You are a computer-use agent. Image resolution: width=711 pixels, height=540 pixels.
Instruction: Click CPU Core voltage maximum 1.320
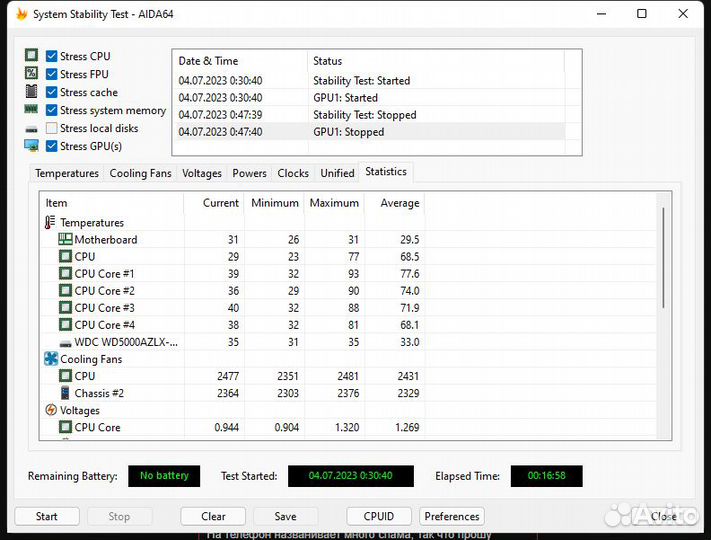[x=347, y=428]
